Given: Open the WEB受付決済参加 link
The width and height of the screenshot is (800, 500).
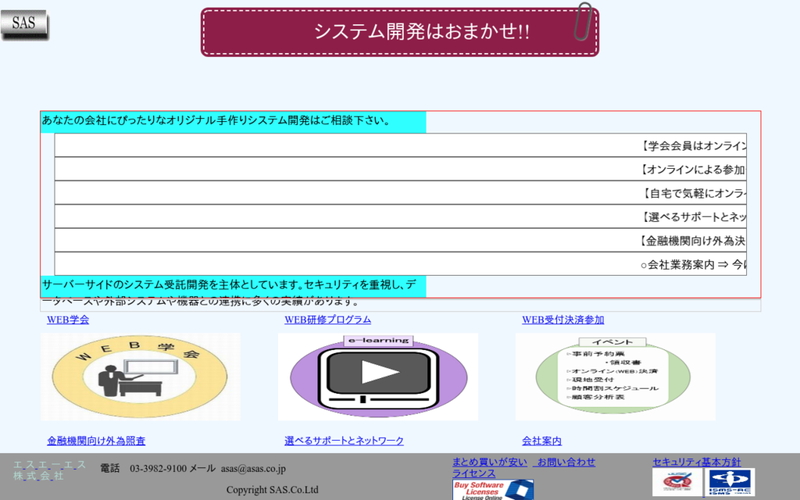Looking at the screenshot, I should (x=563, y=320).
